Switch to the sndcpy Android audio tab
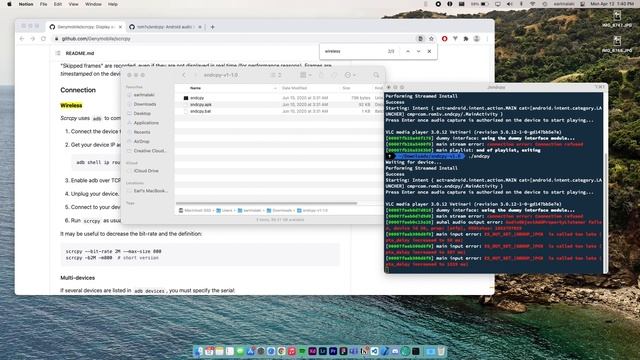 click(165, 27)
